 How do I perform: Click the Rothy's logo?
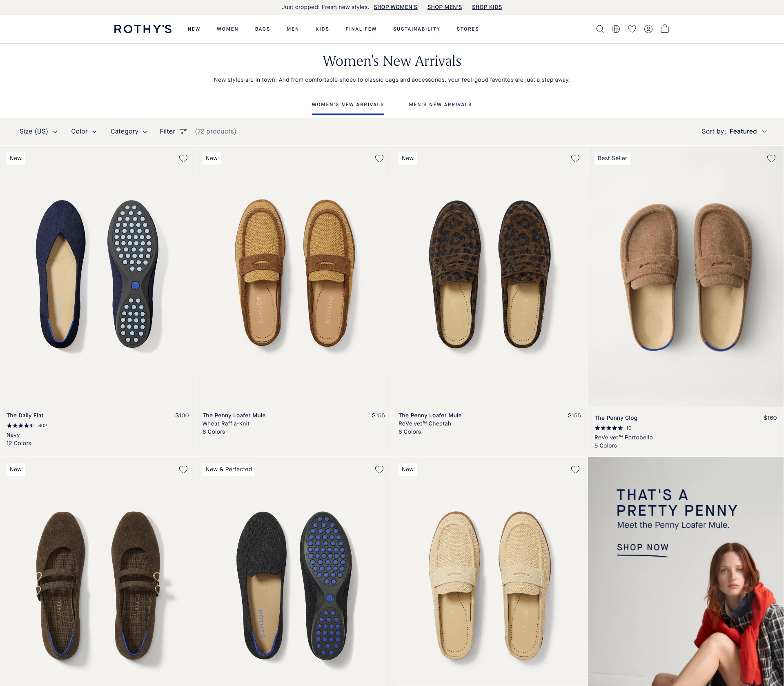tap(143, 29)
